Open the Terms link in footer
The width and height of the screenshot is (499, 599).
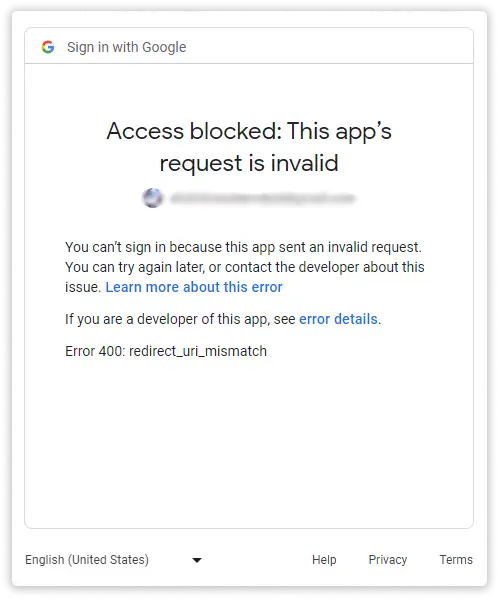point(456,560)
